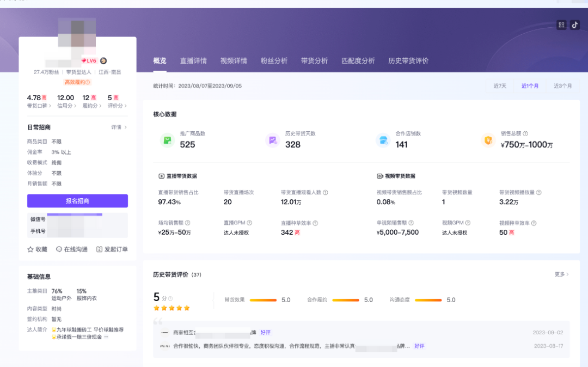588x367 pixels.
Task: Click info icon beside 带货直播观看人数
Action: (x=325, y=193)
